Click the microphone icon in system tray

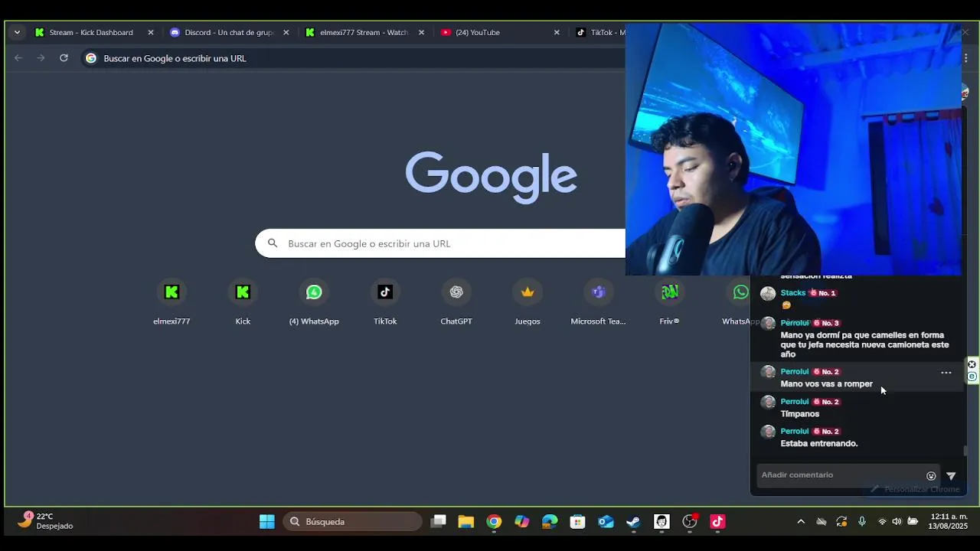tap(862, 522)
